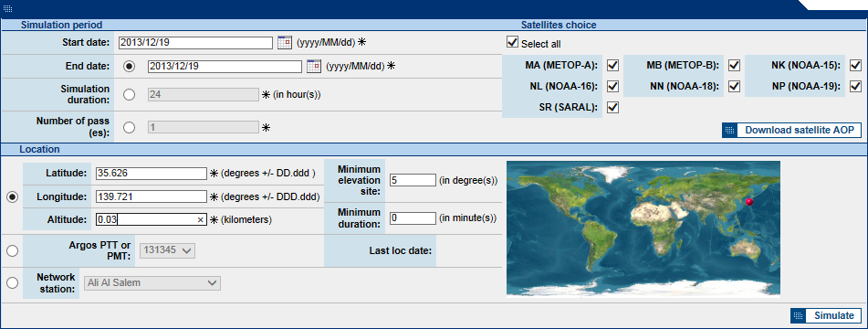Click the Simulation duration field showing 24
Image resolution: width=868 pixels, height=329 pixels.
pos(204,95)
